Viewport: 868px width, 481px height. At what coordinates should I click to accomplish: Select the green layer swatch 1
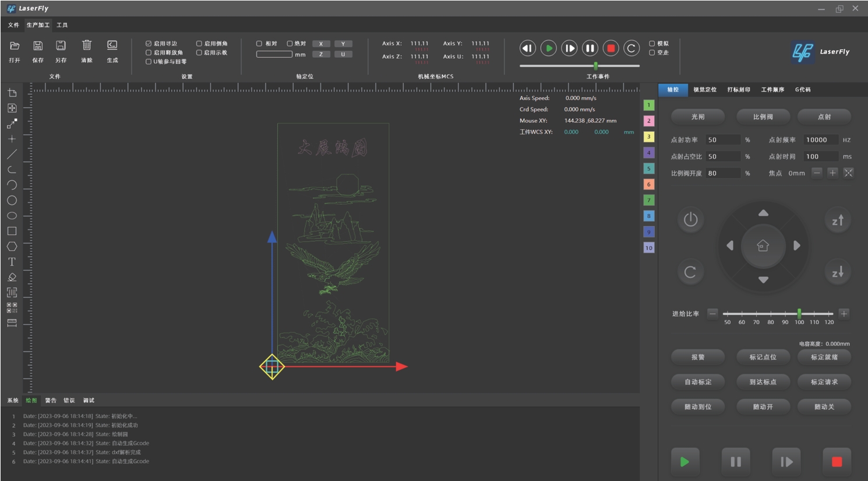(648, 106)
